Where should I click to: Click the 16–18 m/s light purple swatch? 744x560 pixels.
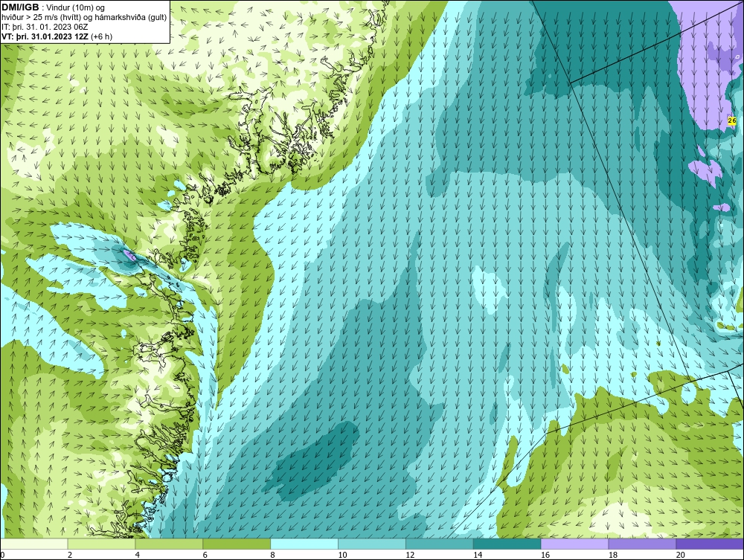pyautogui.click(x=574, y=544)
